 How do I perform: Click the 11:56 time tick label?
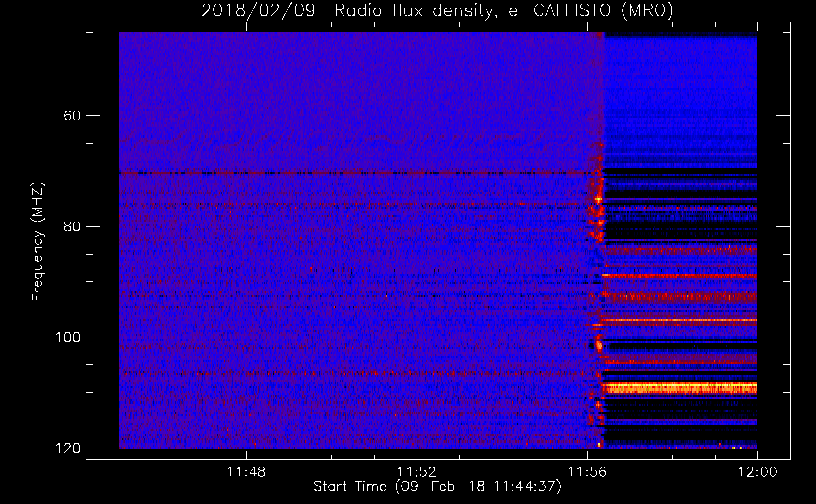(x=587, y=472)
